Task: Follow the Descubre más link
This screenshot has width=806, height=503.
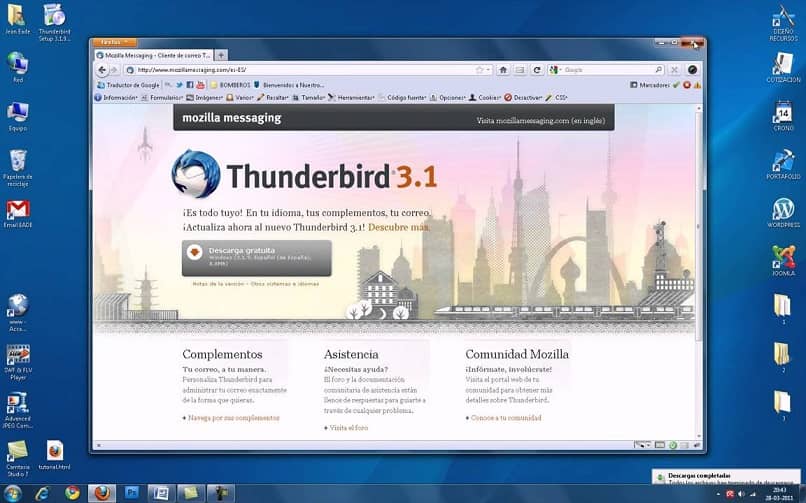Action: pyautogui.click(x=399, y=227)
